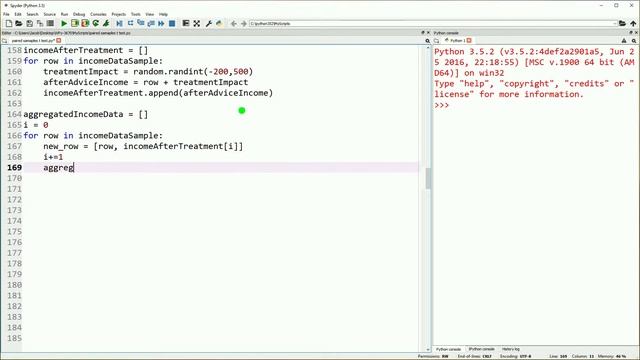Run file with the green play icon
The height and width of the screenshot is (360, 640).
(64, 24)
